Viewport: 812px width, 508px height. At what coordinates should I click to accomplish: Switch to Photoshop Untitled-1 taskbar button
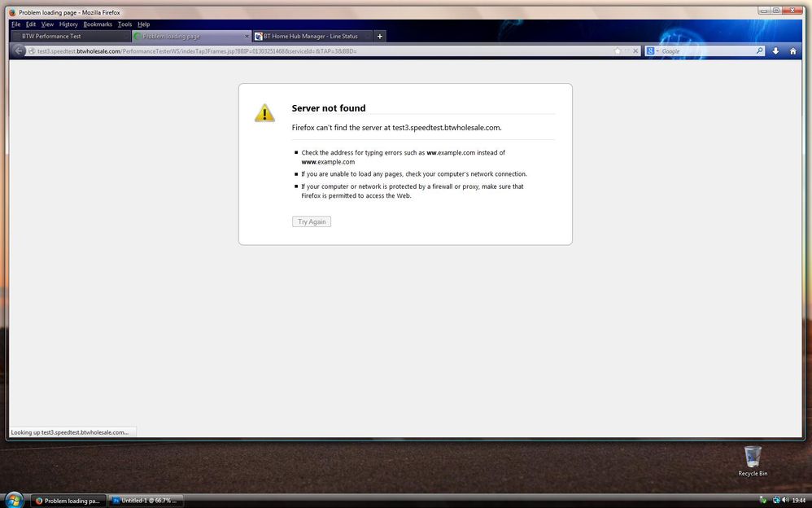146,501
